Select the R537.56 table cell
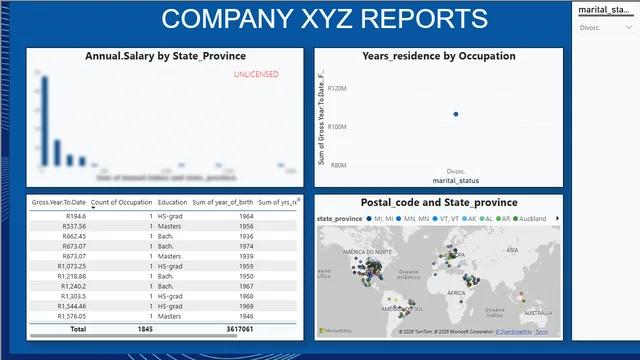640x360 pixels. (x=74, y=226)
